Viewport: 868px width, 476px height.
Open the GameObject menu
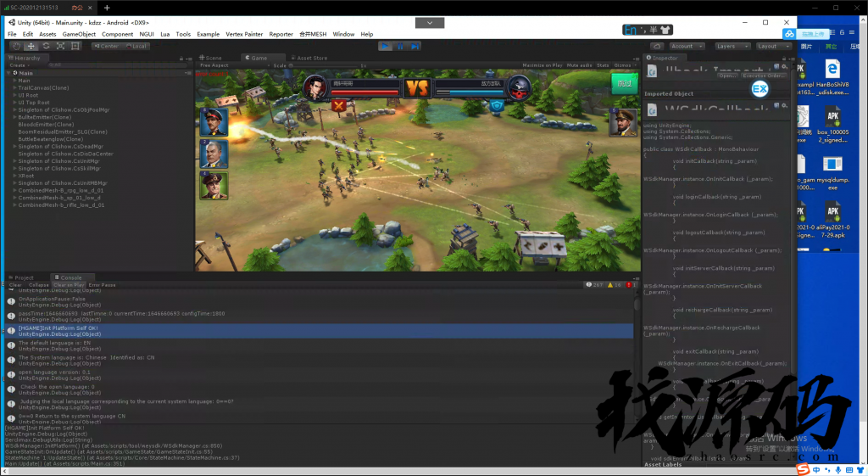pyautogui.click(x=79, y=34)
